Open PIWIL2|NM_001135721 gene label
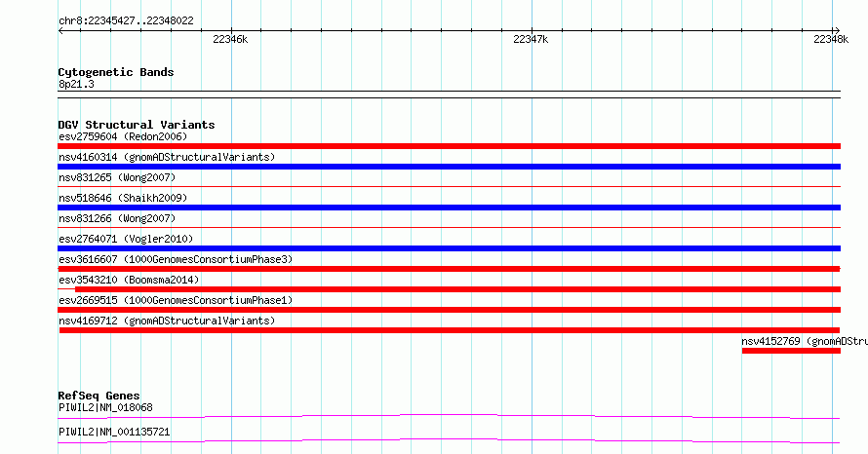 pyautogui.click(x=114, y=432)
